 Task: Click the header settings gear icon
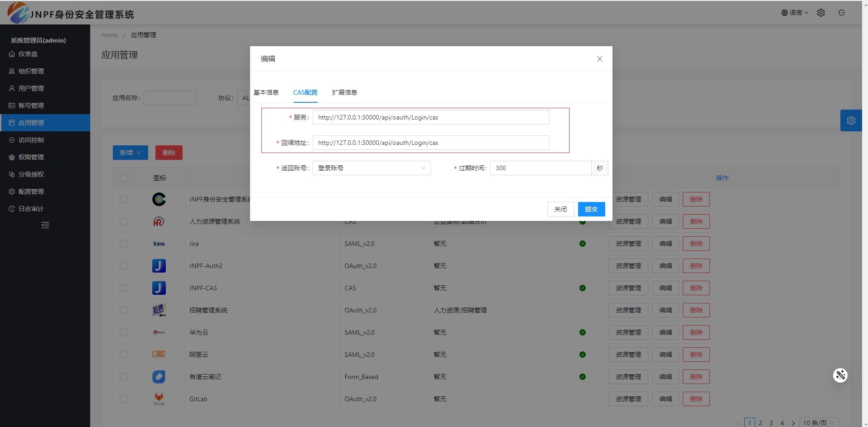820,13
